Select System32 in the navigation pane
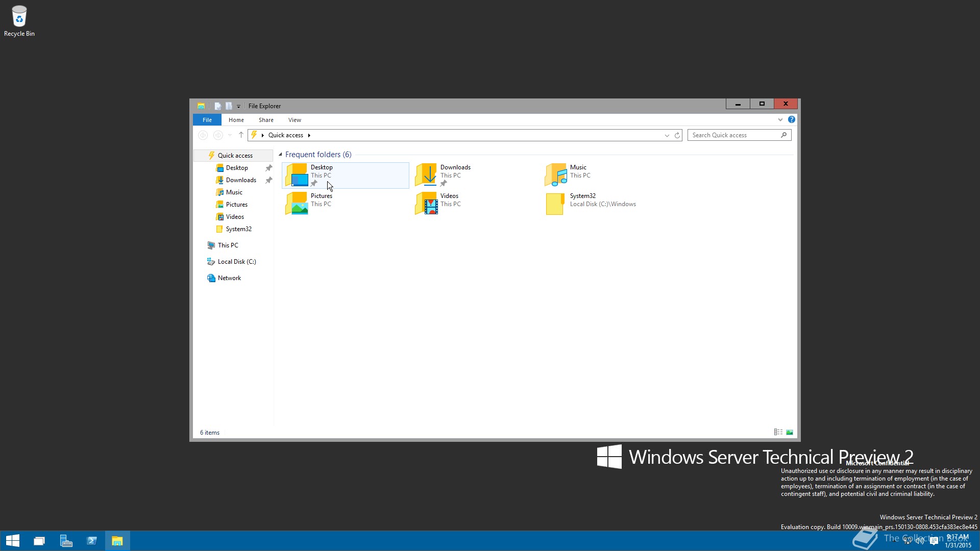The width and height of the screenshot is (980, 551). (x=238, y=229)
